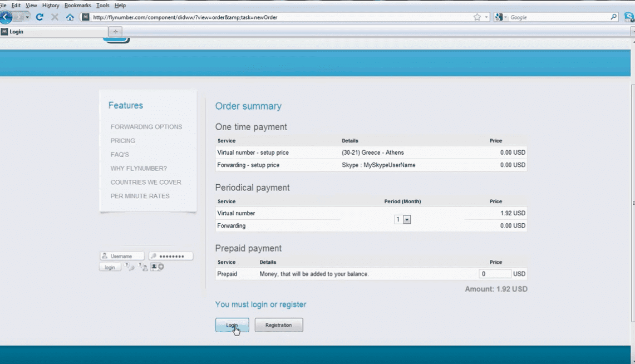Click the Stop loading X icon
Screen dimensions: 635x364
coord(55,17)
